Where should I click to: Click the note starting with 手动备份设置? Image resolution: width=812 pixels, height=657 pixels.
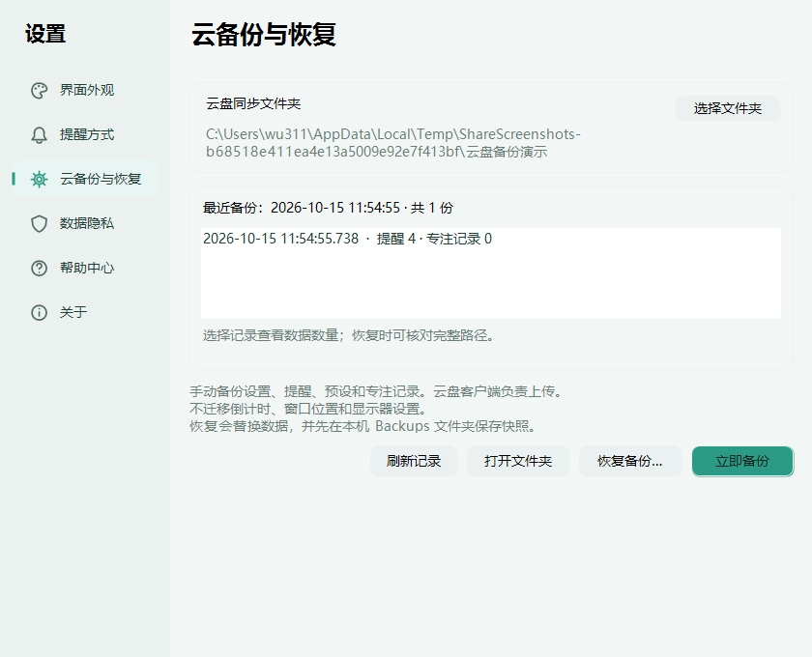(x=376, y=391)
